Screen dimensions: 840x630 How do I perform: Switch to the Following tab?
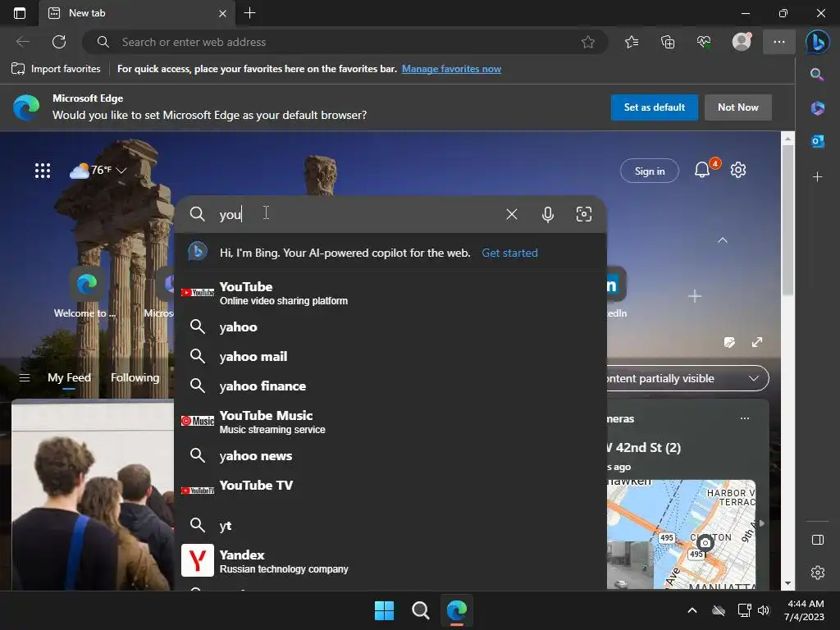135,377
